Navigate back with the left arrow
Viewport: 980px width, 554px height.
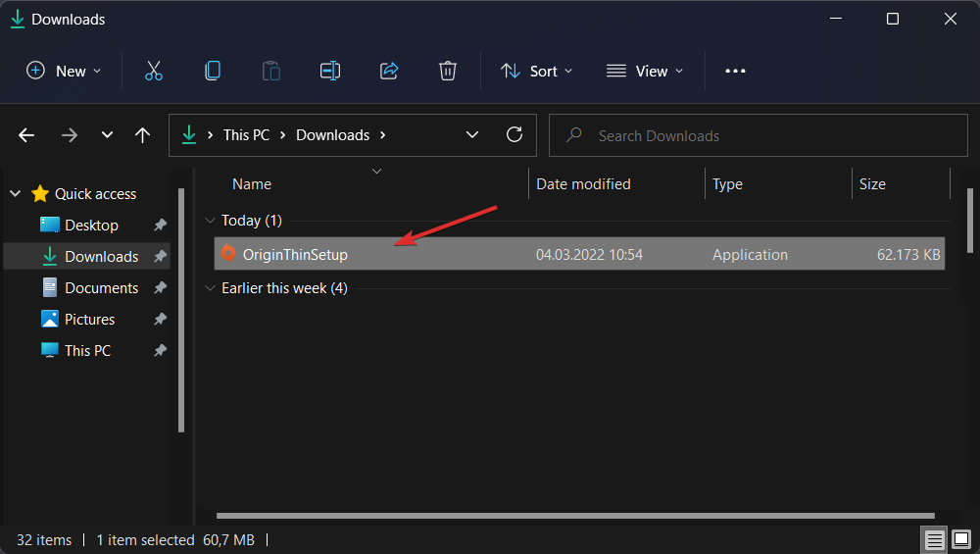point(26,135)
